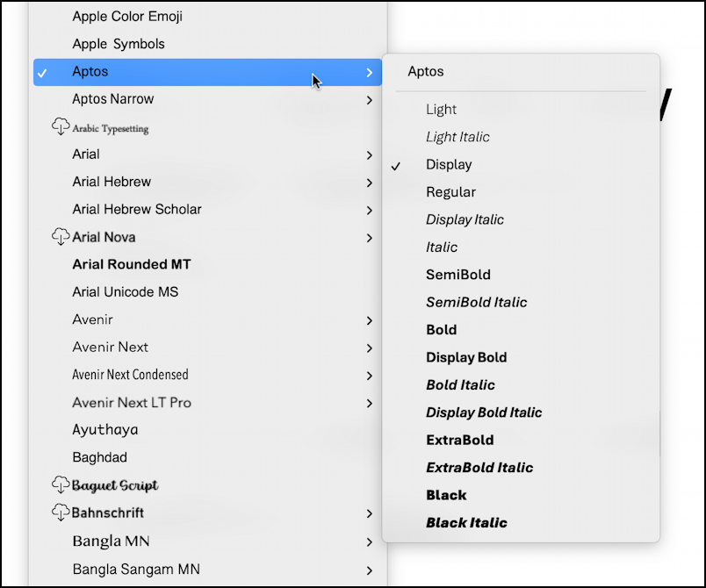Pick the Light font weight
The image size is (706, 588).
441,110
